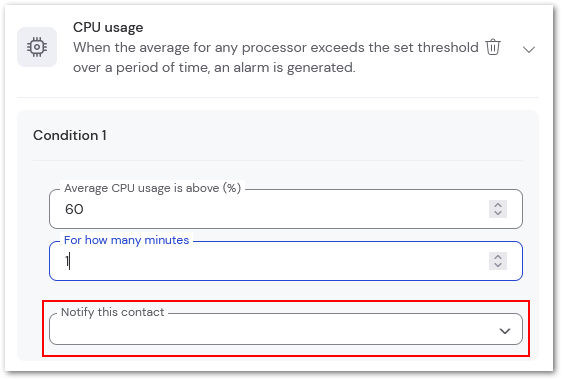Click the Notify this contact label

[113, 312]
